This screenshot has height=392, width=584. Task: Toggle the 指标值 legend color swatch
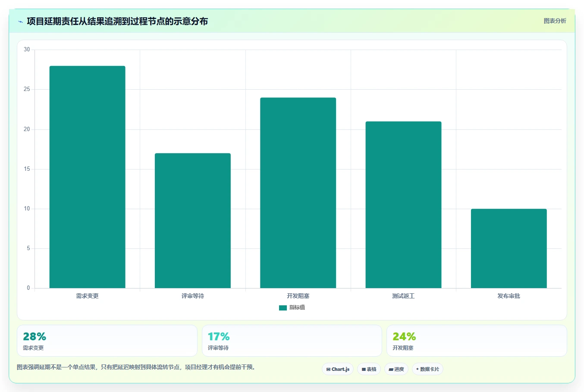pos(283,307)
